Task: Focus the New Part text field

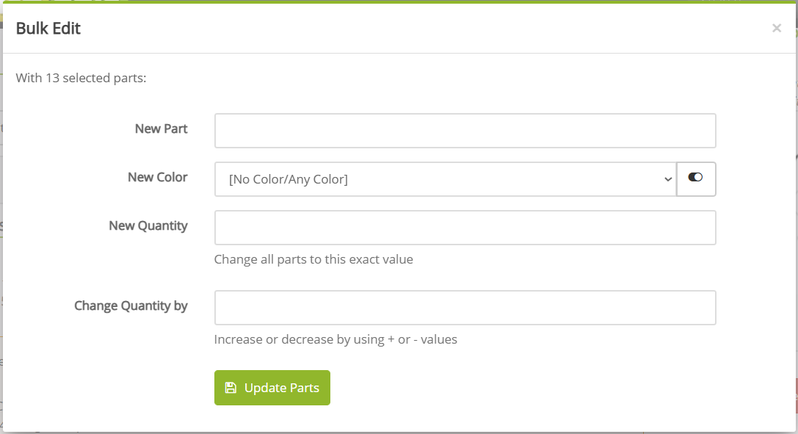Action: tap(465, 131)
